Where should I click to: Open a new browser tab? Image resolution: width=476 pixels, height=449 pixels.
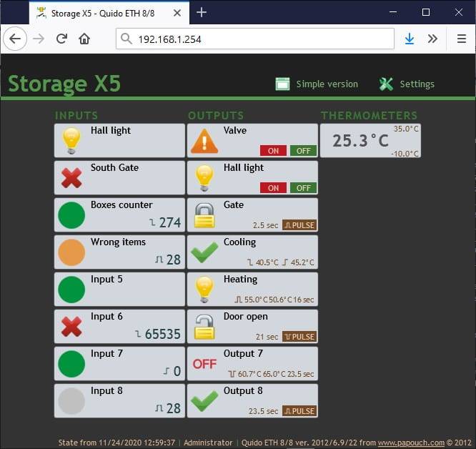(202, 12)
